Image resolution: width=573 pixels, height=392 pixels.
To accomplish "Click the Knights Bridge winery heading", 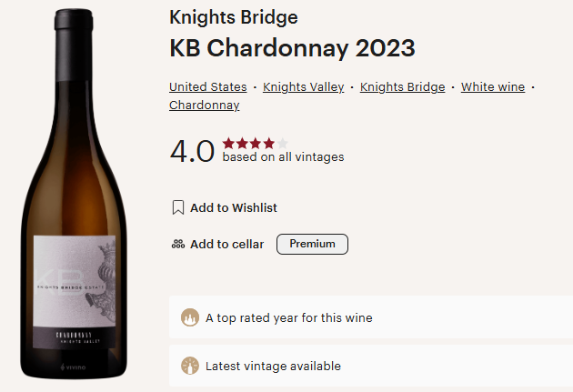I will pyautogui.click(x=233, y=17).
